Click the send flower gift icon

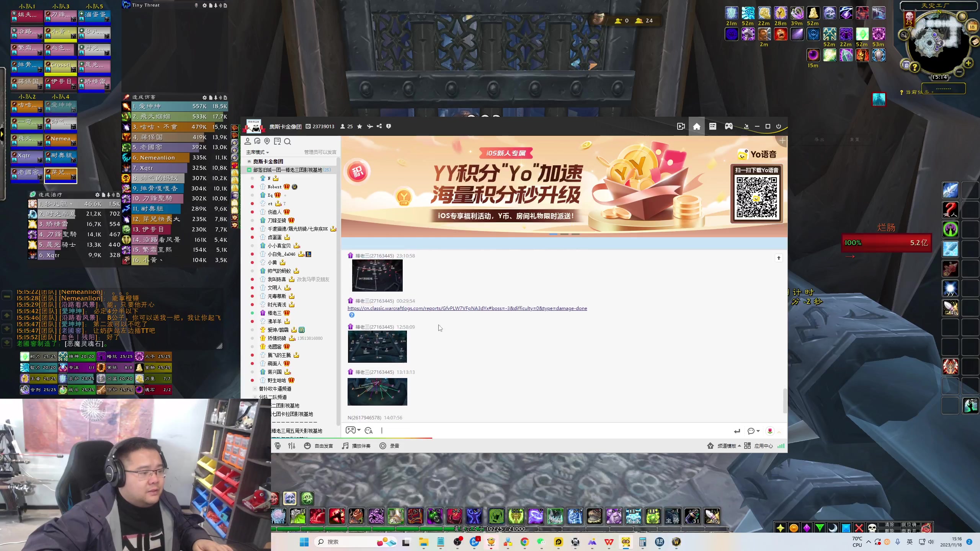click(770, 431)
